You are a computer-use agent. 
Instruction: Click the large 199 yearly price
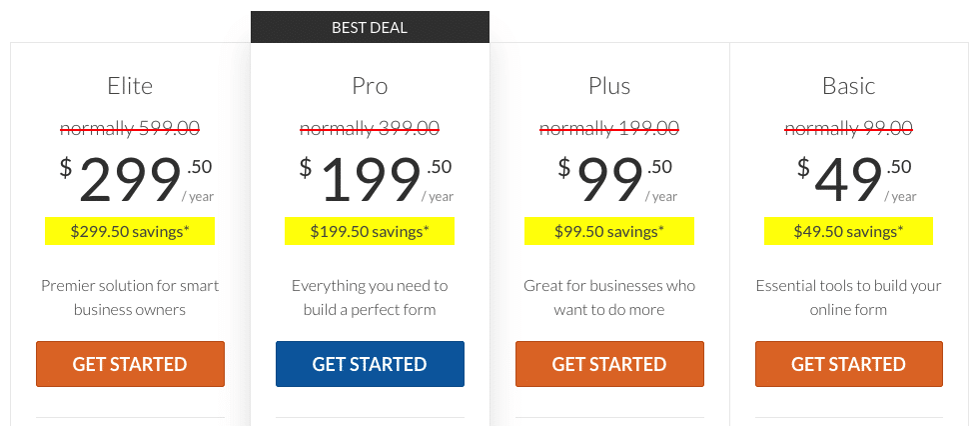tap(370, 180)
